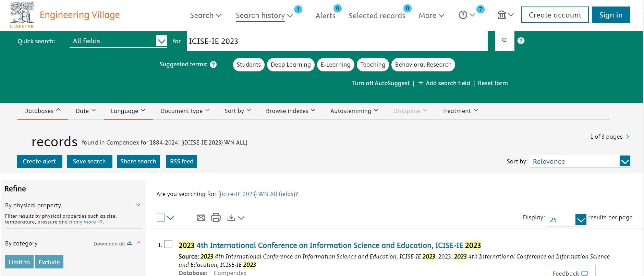Open Browse indexes menu

pyautogui.click(x=291, y=111)
